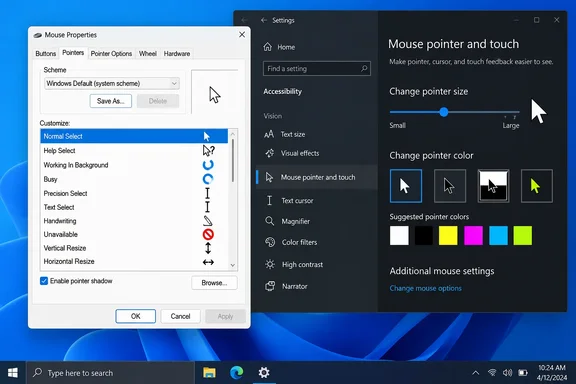Open volume tray icon
This screenshot has height=384, width=576.
[507, 373]
